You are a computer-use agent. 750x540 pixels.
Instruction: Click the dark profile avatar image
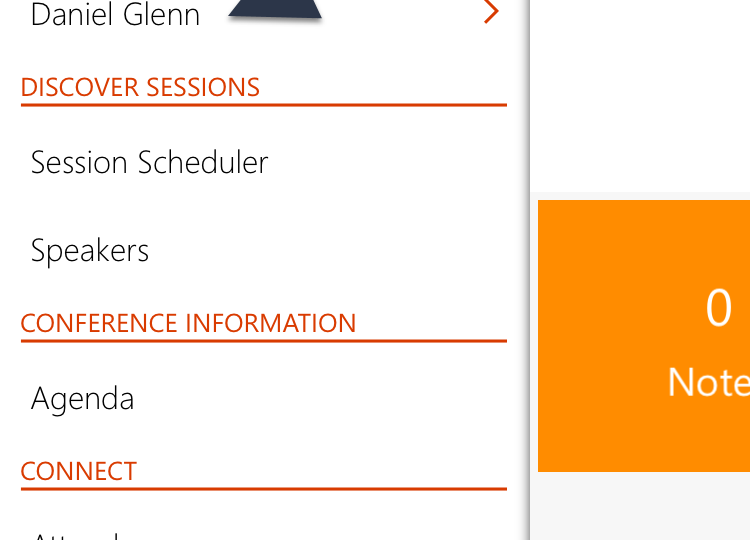click(x=275, y=8)
